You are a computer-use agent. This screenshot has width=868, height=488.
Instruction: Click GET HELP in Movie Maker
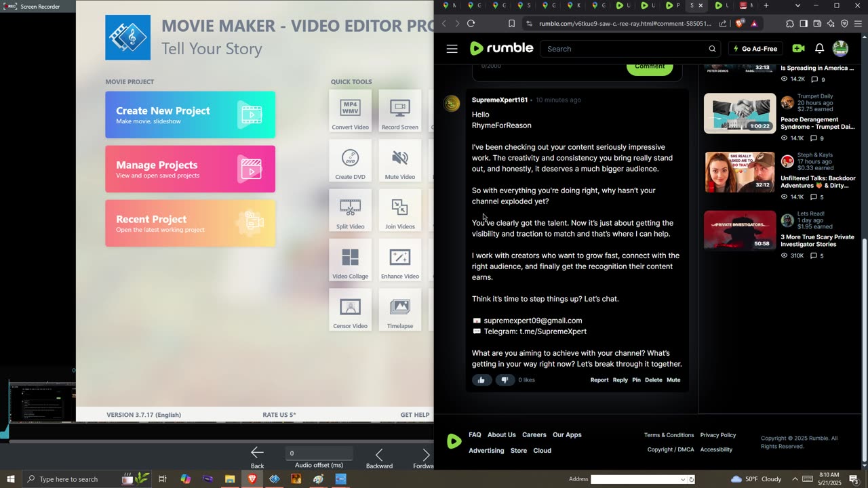pyautogui.click(x=415, y=415)
